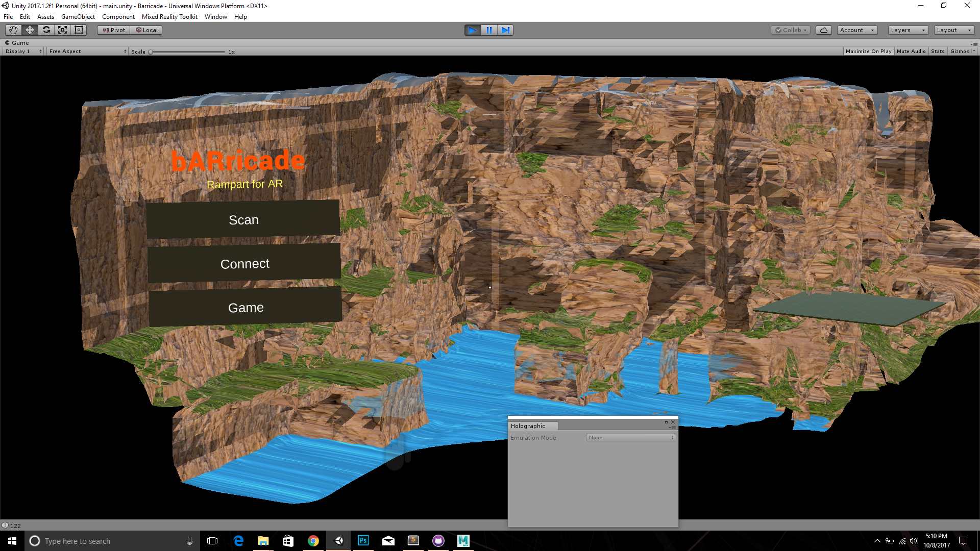Open the Mixed Reality Toolkit menu
This screenshot has height=551, width=980.
(x=169, y=17)
